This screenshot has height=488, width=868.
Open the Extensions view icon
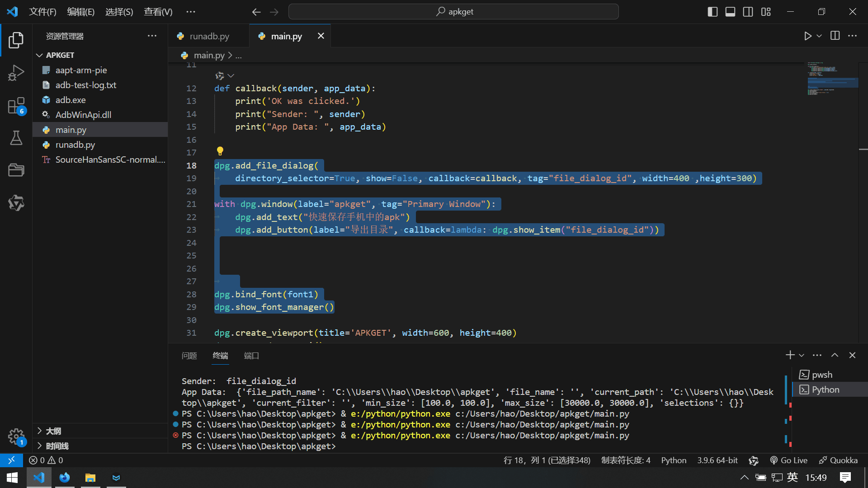tap(16, 106)
